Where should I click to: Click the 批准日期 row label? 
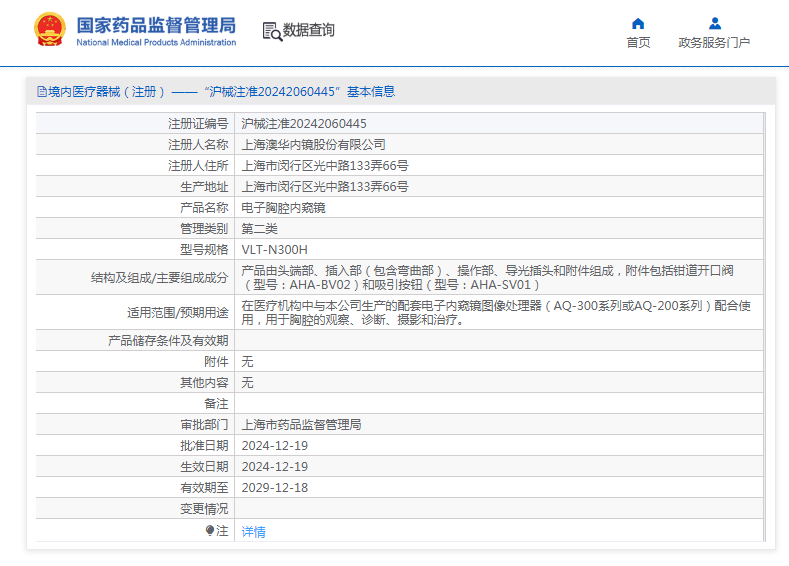tap(204, 446)
